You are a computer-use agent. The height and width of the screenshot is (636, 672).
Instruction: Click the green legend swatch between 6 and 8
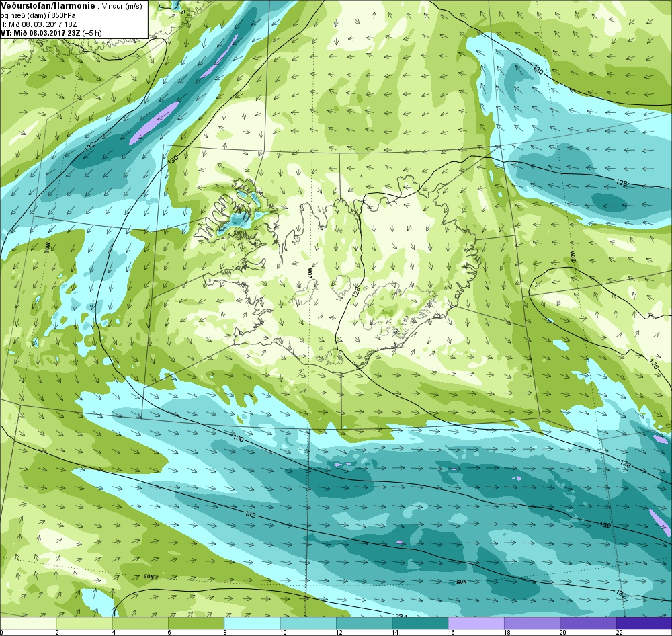196,623
